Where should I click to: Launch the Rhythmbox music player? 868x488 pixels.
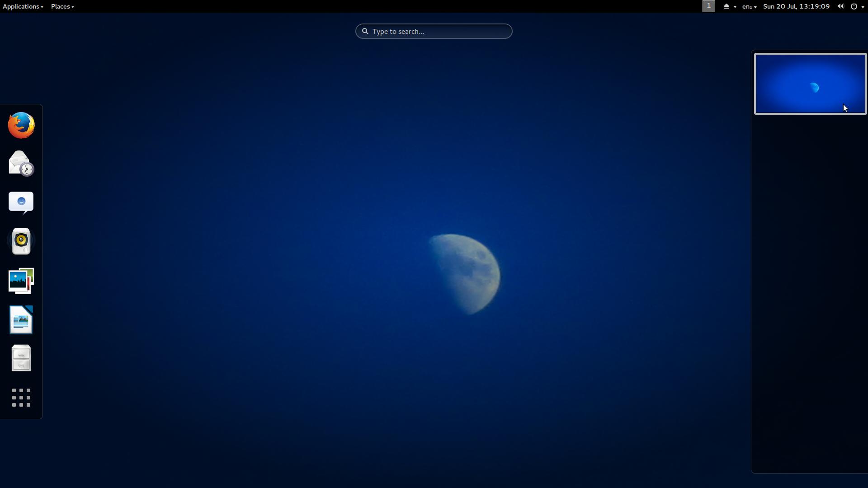coord(21,241)
